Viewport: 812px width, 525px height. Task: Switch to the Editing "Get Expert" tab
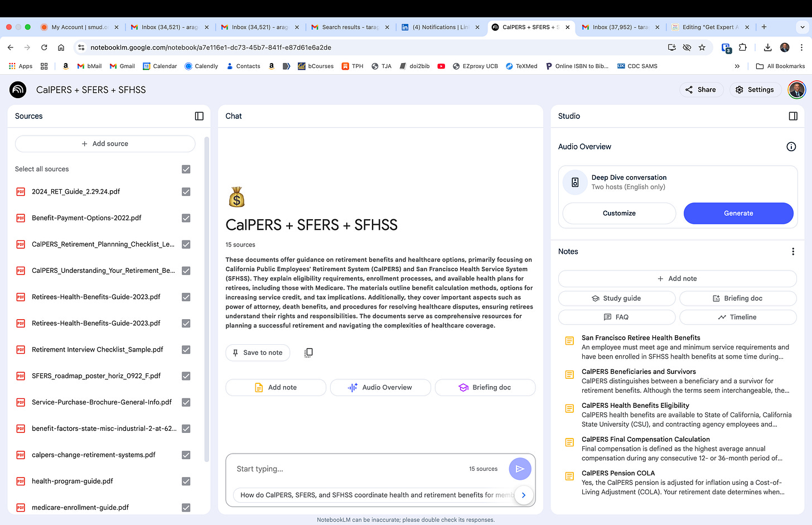tap(710, 27)
